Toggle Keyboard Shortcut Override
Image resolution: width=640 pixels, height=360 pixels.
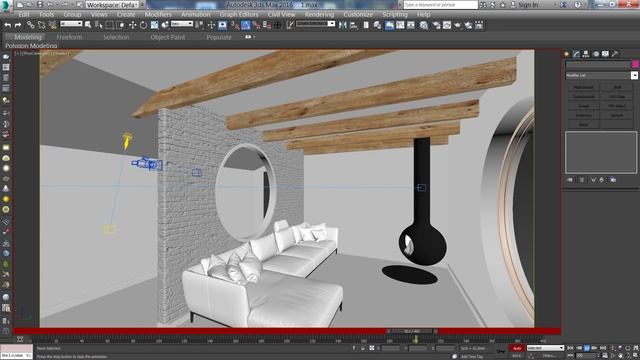point(222,25)
